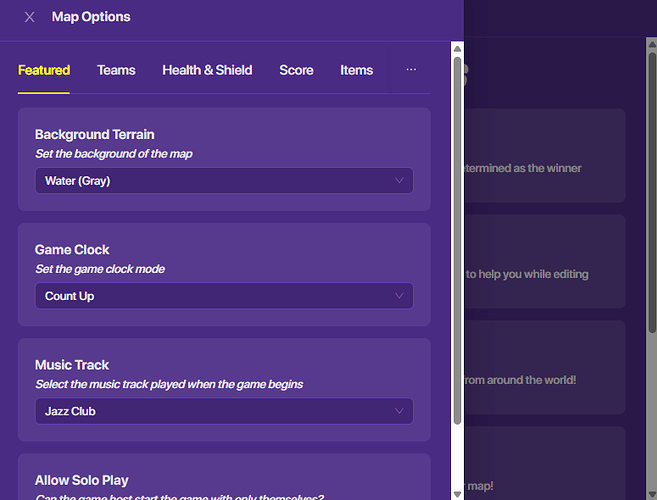Open the ellipsis for more tabs

[x=411, y=70]
